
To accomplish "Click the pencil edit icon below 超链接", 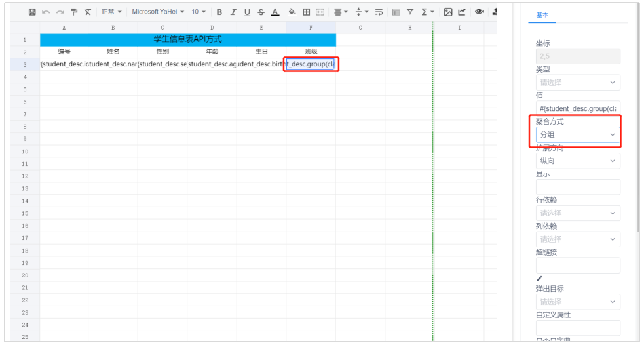I will (539, 279).
